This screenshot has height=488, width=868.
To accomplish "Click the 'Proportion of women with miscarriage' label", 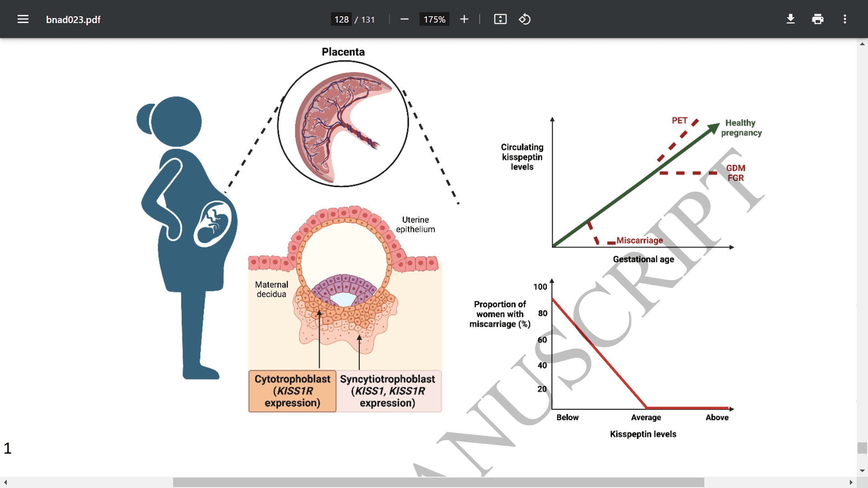I will coord(500,314).
